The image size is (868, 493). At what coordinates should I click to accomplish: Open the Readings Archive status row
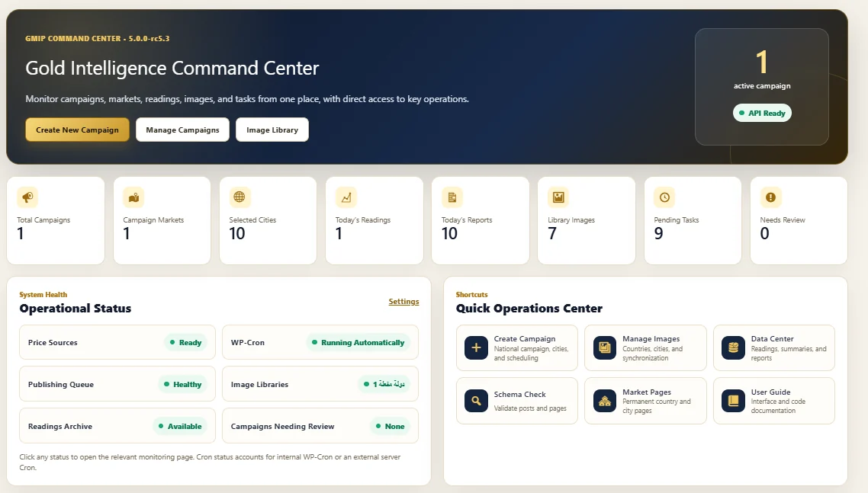click(117, 426)
